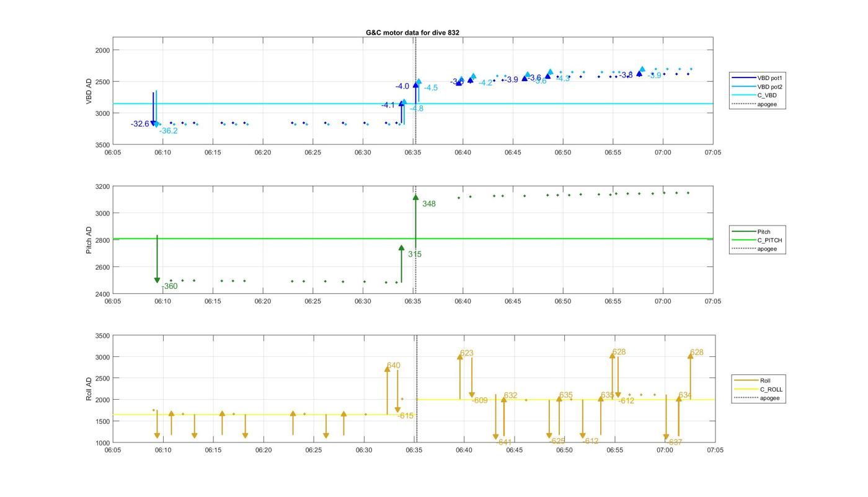
Task: Click the '06:50' x-tick under VBD plot
Action: 563,152
